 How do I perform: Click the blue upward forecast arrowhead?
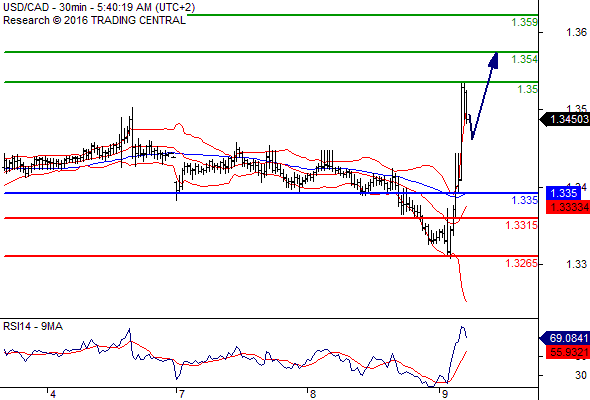click(494, 60)
